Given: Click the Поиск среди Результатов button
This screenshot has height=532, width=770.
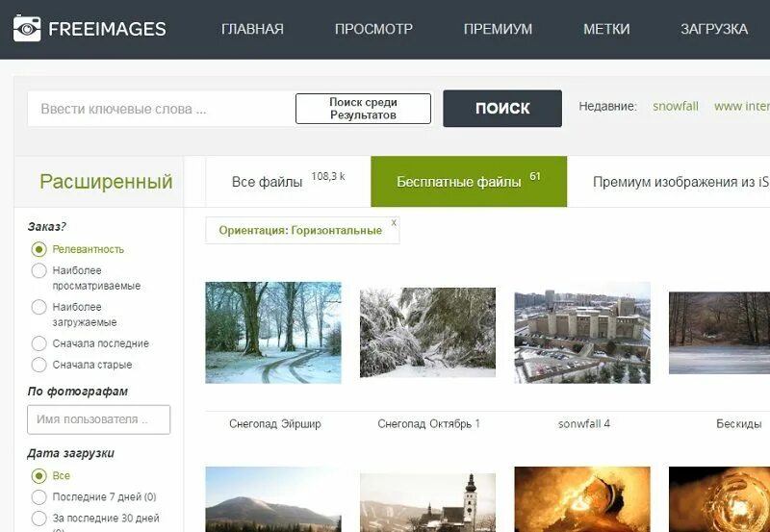Looking at the screenshot, I should tap(364, 109).
